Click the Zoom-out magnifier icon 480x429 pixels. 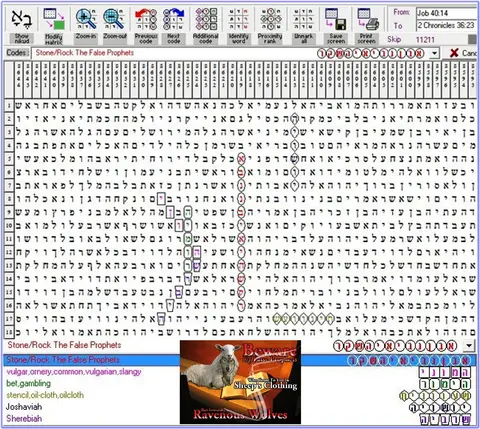tap(114, 19)
